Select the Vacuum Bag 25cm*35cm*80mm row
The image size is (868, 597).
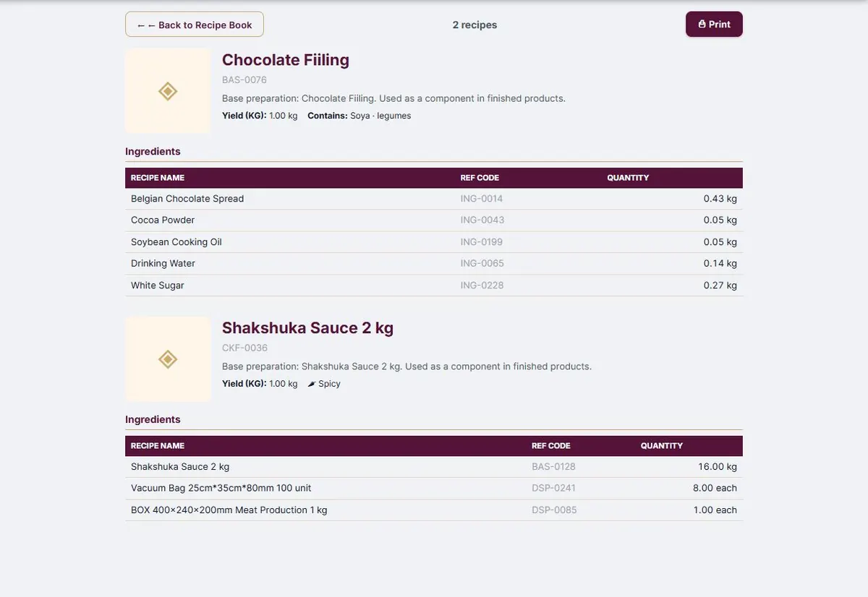pos(434,489)
